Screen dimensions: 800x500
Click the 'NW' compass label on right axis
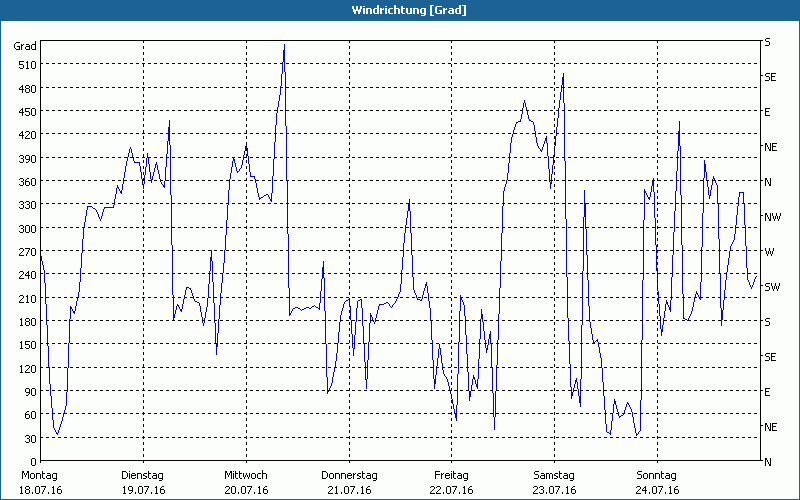tap(772, 217)
